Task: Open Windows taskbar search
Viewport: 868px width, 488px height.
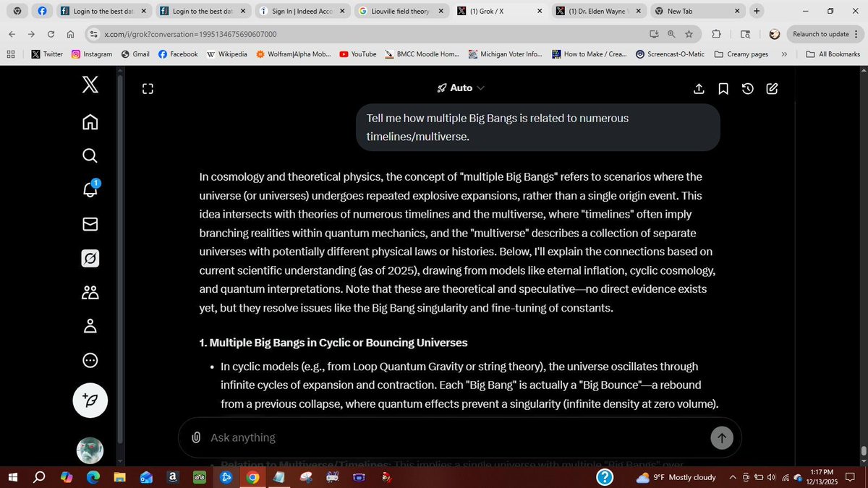Action: click(39, 477)
